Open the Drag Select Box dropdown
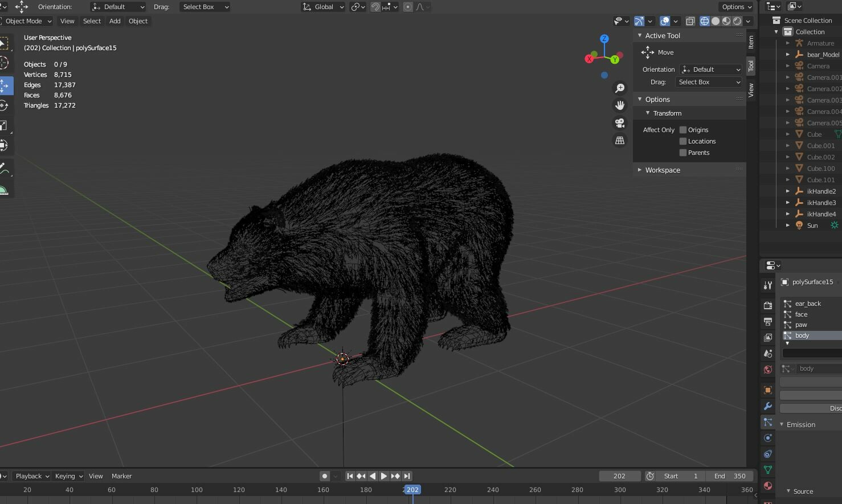 [x=204, y=7]
